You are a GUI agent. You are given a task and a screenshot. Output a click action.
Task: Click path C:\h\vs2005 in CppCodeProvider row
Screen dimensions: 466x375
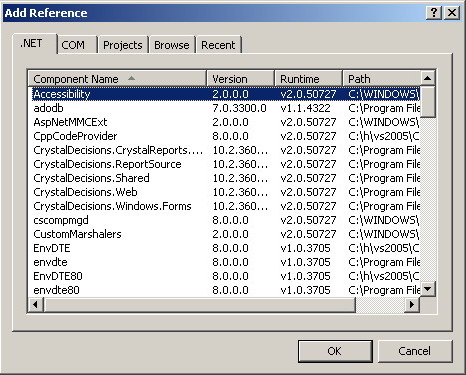pos(384,136)
